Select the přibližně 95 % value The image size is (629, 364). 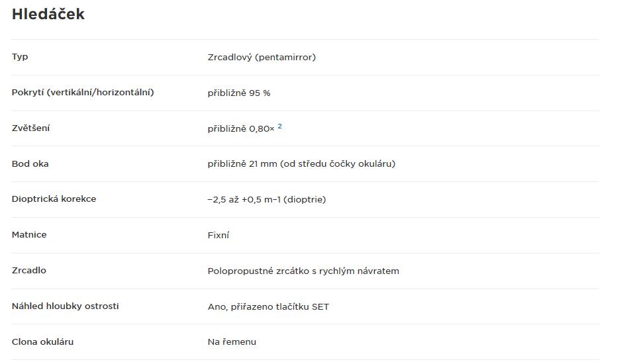238,93
